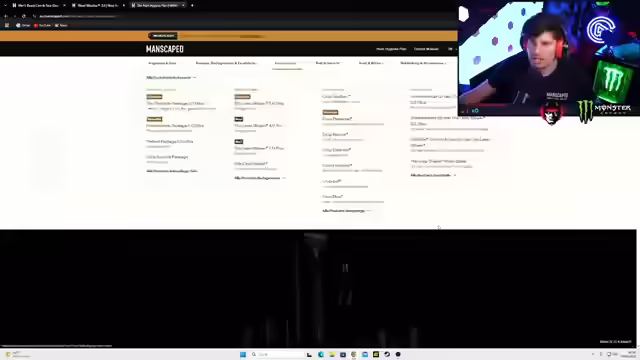
Task: Open the Bekleidung & Accessoires navigation menu
Action: 423,63
